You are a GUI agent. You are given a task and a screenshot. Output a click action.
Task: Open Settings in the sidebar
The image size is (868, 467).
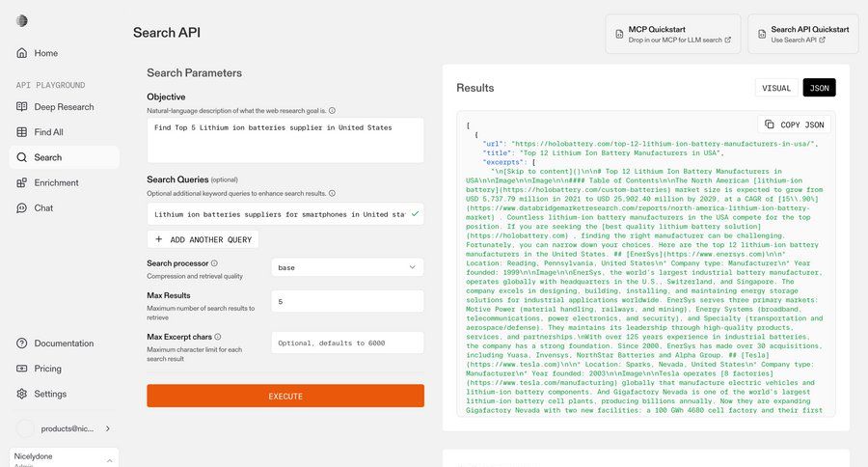click(50, 394)
